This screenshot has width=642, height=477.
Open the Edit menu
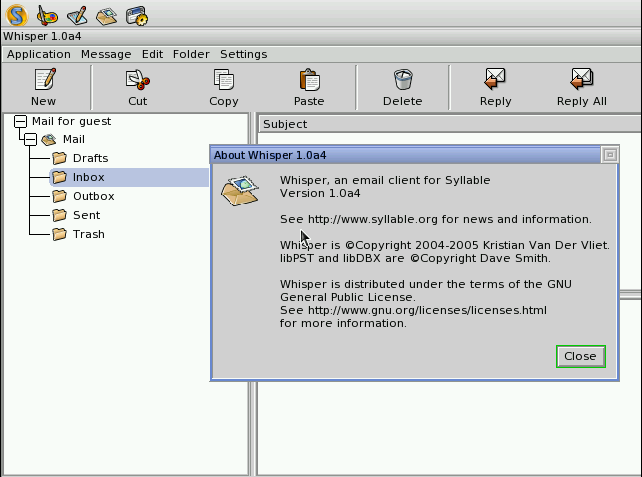coord(152,54)
